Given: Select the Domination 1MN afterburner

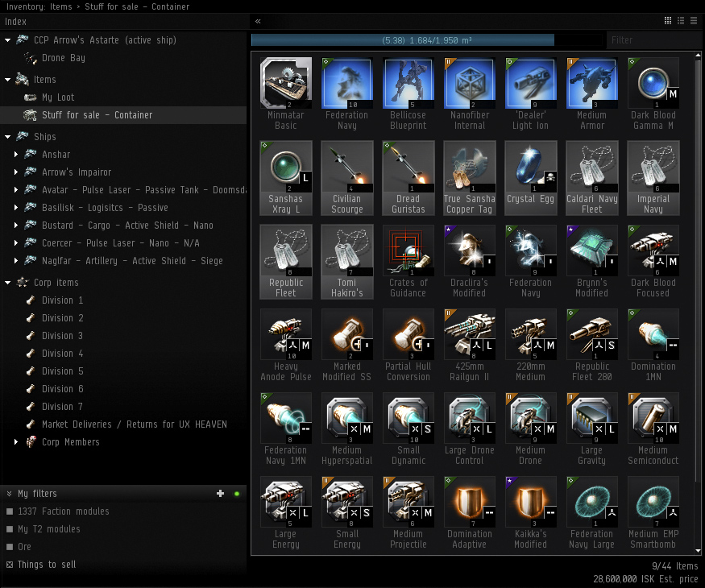Looking at the screenshot, I should pyautogui.click(x=653, y=334).
